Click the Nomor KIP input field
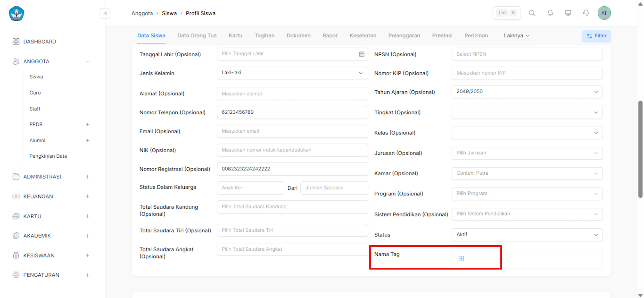This screenshot has width=644, height=298. pos(527,73)
